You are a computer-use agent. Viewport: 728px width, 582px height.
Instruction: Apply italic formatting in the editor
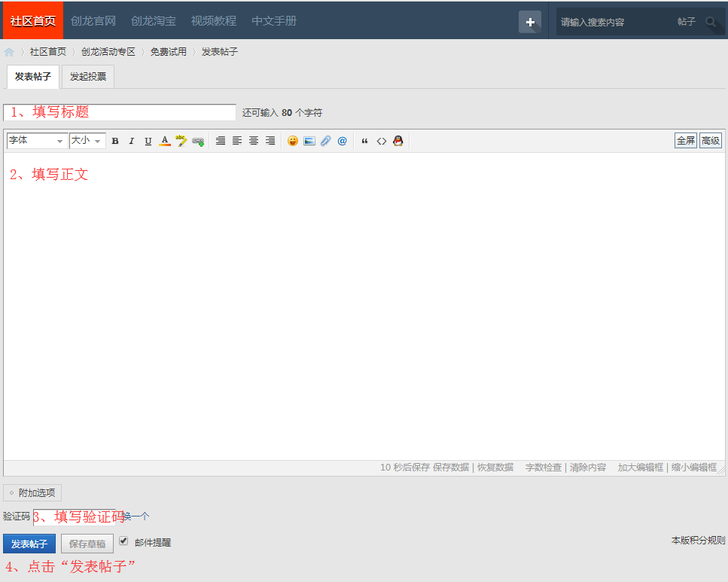131,141
